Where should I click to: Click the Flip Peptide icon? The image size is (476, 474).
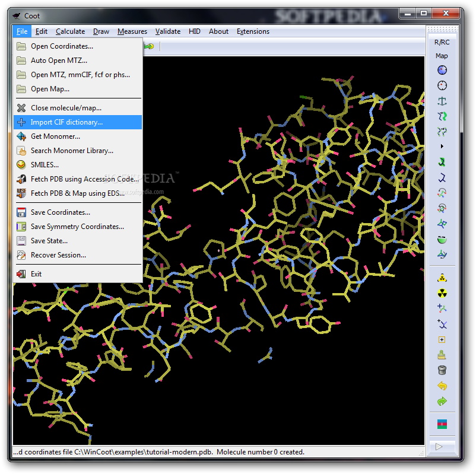pos(442,224)
